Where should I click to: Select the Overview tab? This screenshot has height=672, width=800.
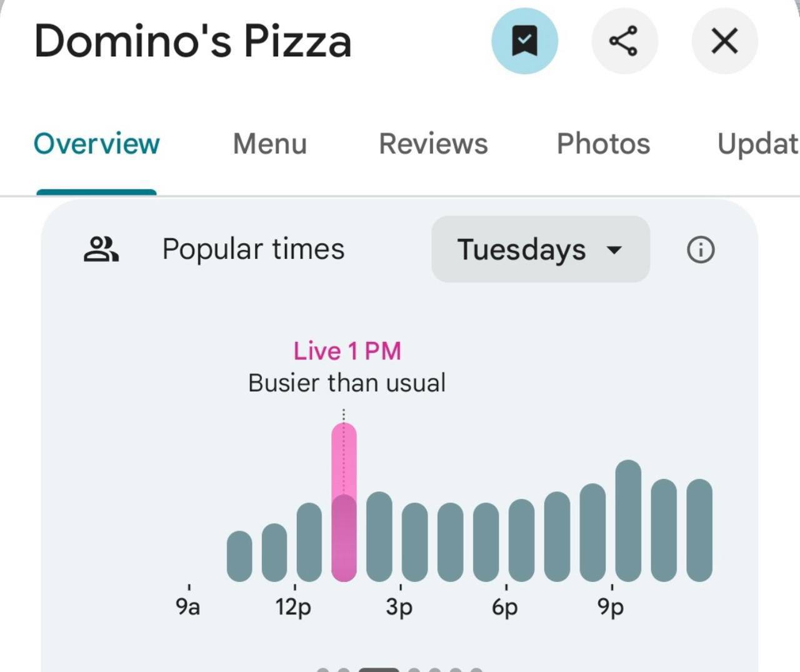97,144
